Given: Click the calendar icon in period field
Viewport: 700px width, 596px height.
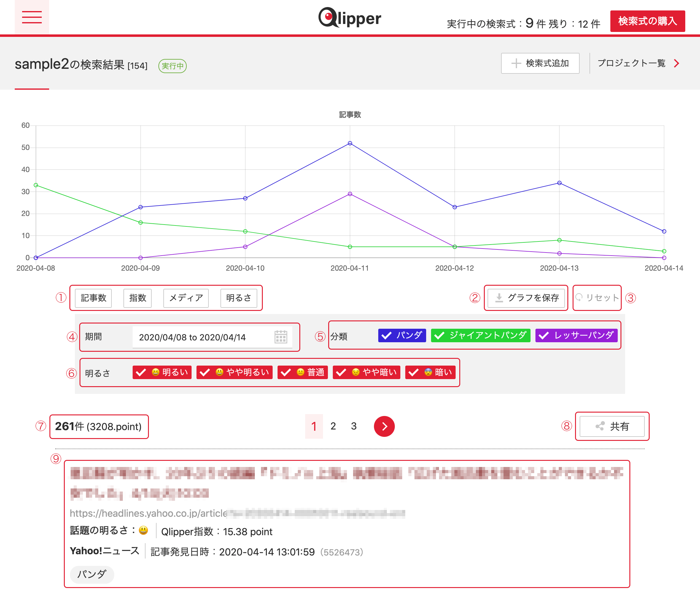Looking at the screenshot, I should click(280, 337).
